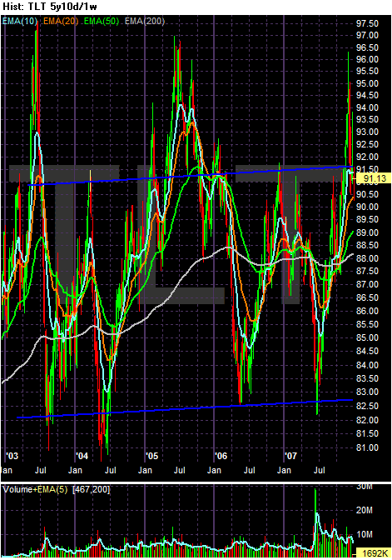This screenshot has height=560, width=392.
Task: Click the current price tag 91.13
Action: (x=376, y=178)
